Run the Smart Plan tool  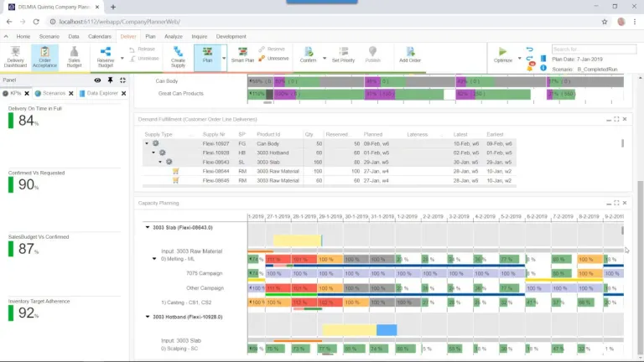[242, 55]
